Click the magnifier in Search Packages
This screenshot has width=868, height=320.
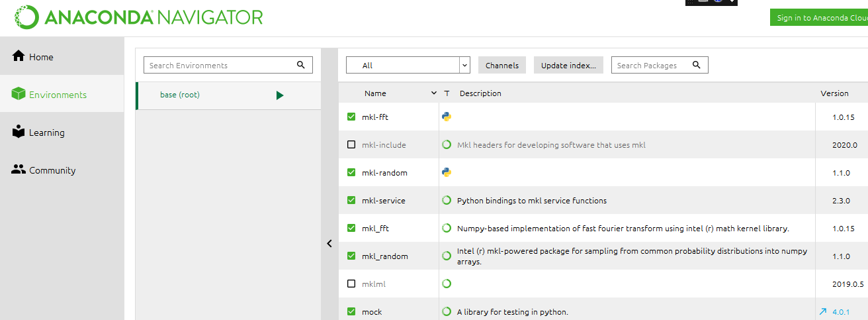coord(696,65)
